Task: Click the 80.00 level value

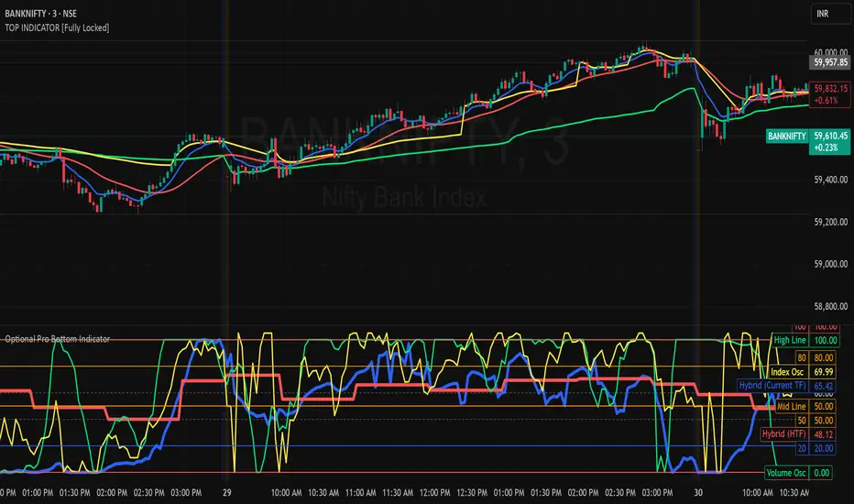Action: (824, 358)
